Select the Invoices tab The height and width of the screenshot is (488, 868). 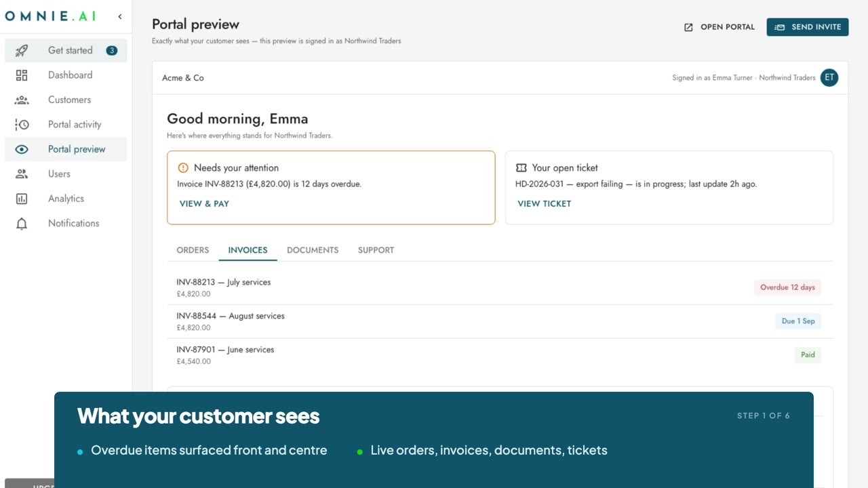tap(248, 250)
